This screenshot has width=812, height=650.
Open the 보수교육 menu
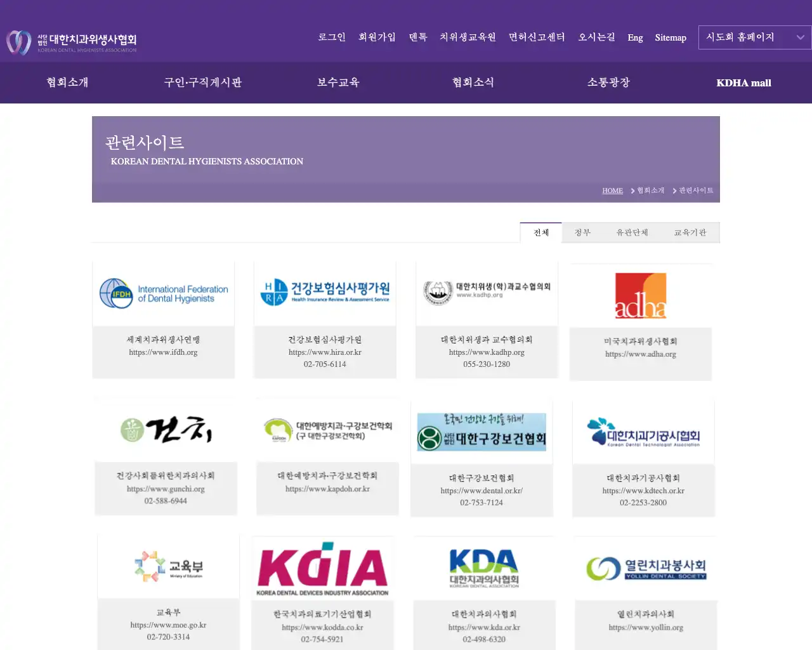coord(338,83)
